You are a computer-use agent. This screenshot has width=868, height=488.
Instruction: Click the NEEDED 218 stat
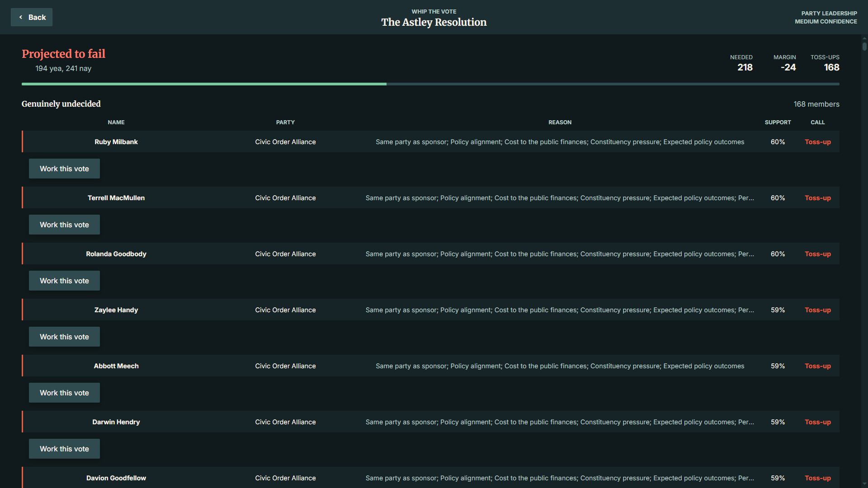[741, 63]
